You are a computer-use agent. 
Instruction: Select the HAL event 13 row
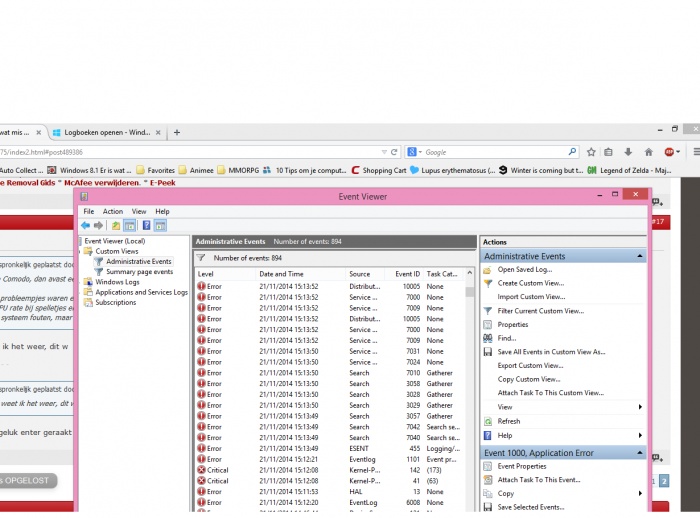pyautogui.click(x=329, y=492)
